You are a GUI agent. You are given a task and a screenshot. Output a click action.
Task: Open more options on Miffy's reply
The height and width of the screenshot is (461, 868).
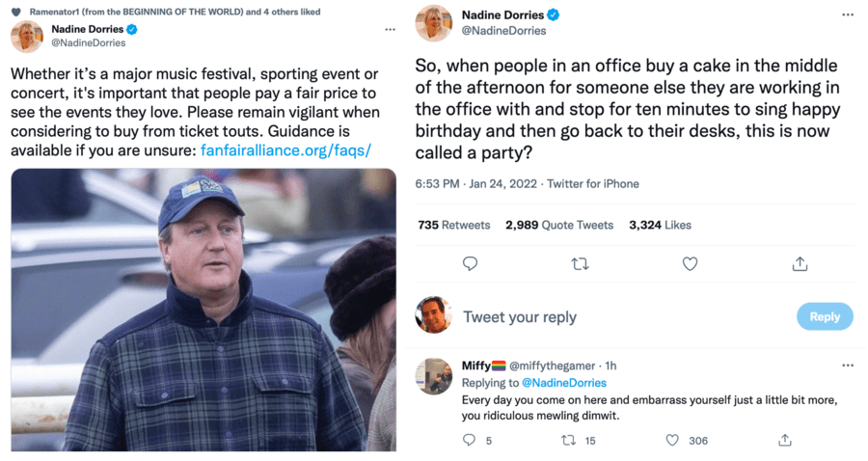click(847, 366)
